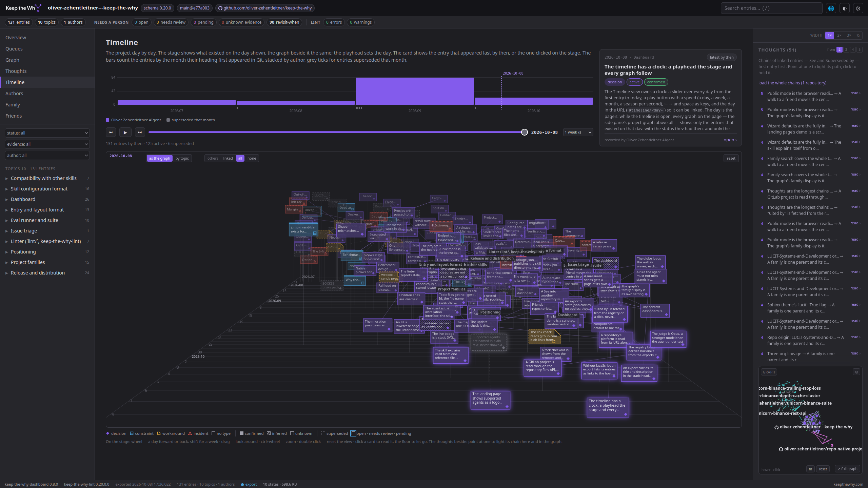This screenshot has height=488, width=868.
Task: Focus the Search entries input field
Action: click(x=771, y=8)
